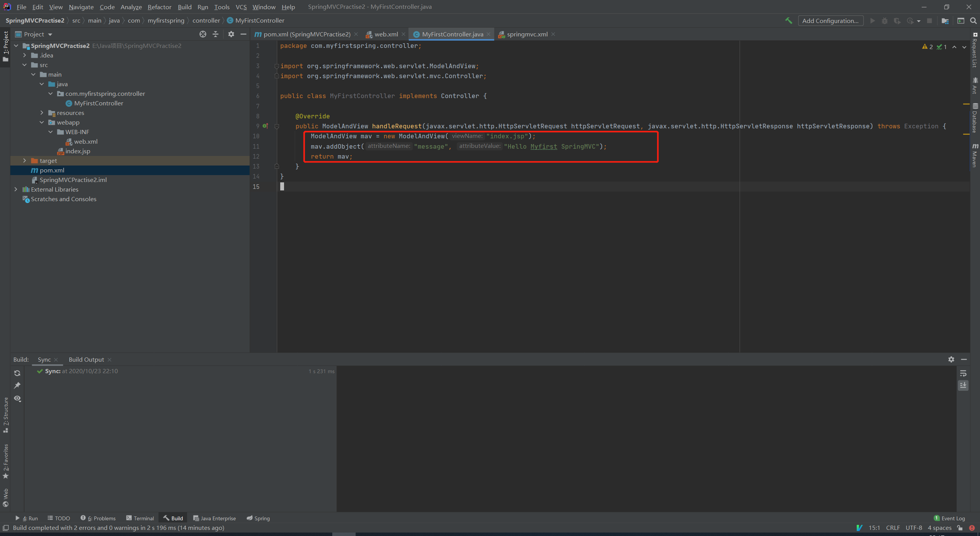Click the Add Configuration button
The width and height of the screenshot is (980, 536).
pos(830,21)
